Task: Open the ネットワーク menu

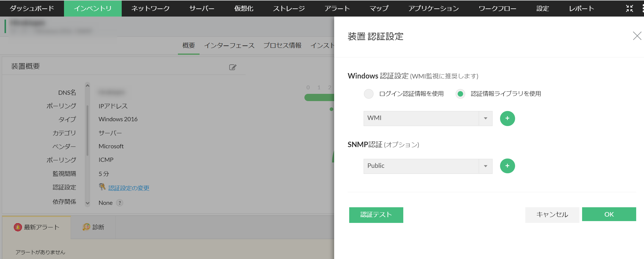Action: point(151,8)
